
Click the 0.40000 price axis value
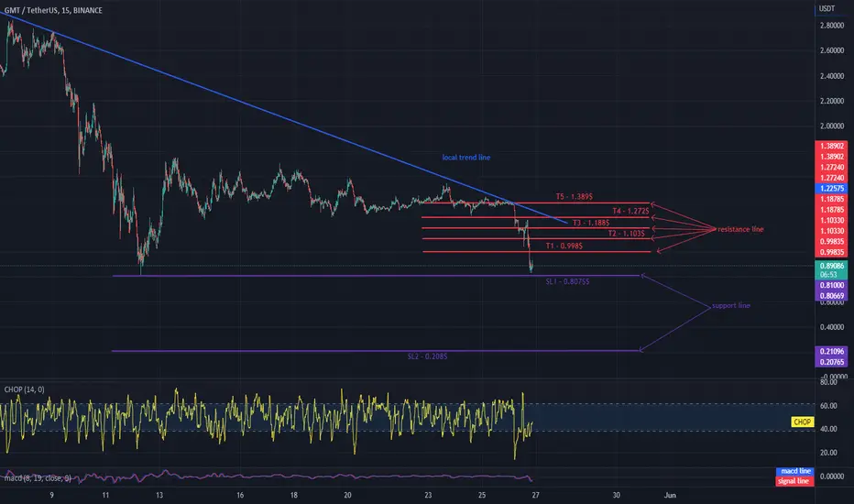832,327
